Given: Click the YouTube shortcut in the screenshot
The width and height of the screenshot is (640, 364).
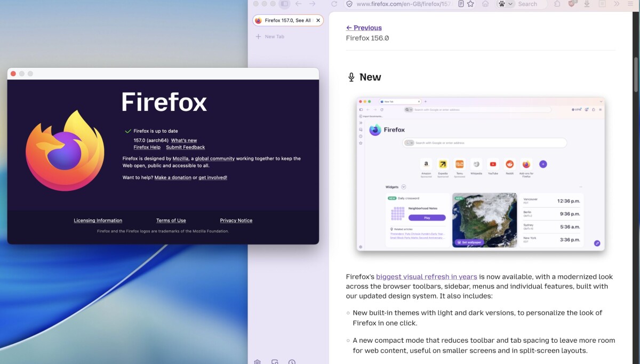Looking at the screenshot, I should pyautogui.click(x=493, y=165).
